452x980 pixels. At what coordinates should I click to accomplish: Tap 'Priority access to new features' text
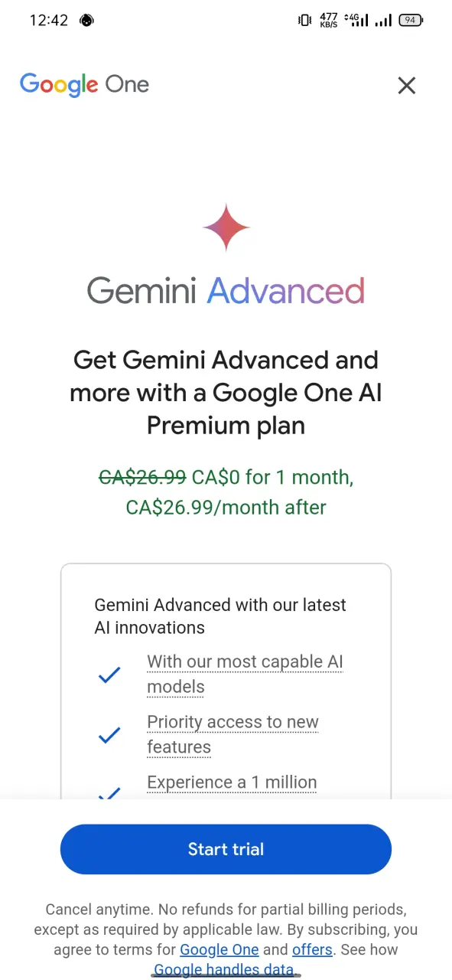233,734
